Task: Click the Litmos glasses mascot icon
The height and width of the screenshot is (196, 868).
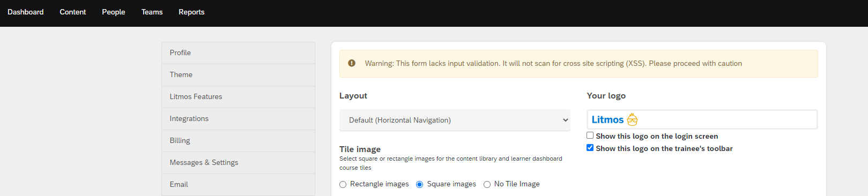Action: [x=633, y=119]
